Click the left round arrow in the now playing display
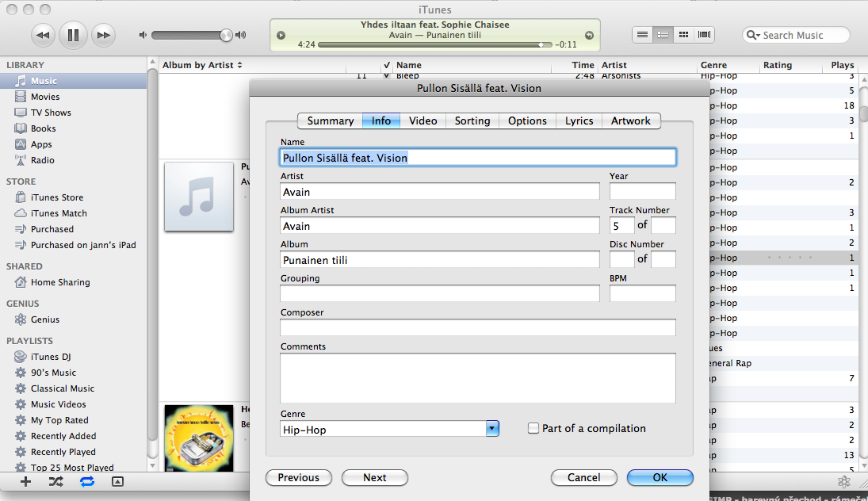Image resolution: width=868 pixels, height=501 pixels. pyautogui.click(x=281, y=36)
